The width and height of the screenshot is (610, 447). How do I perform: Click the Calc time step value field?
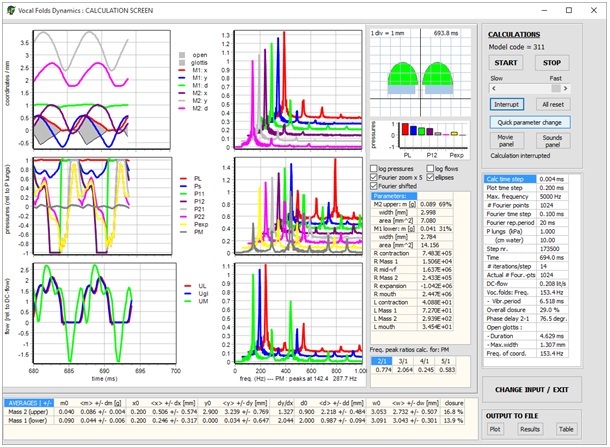tap(552, 179)
